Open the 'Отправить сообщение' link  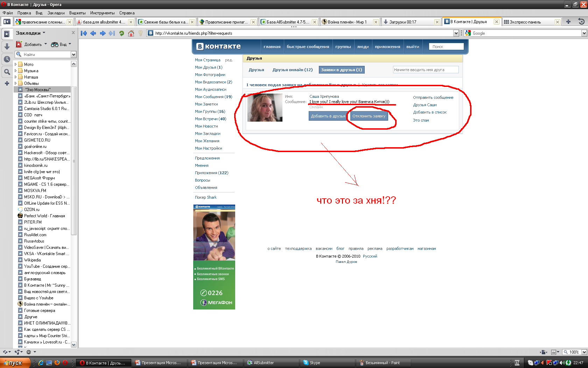433,97
